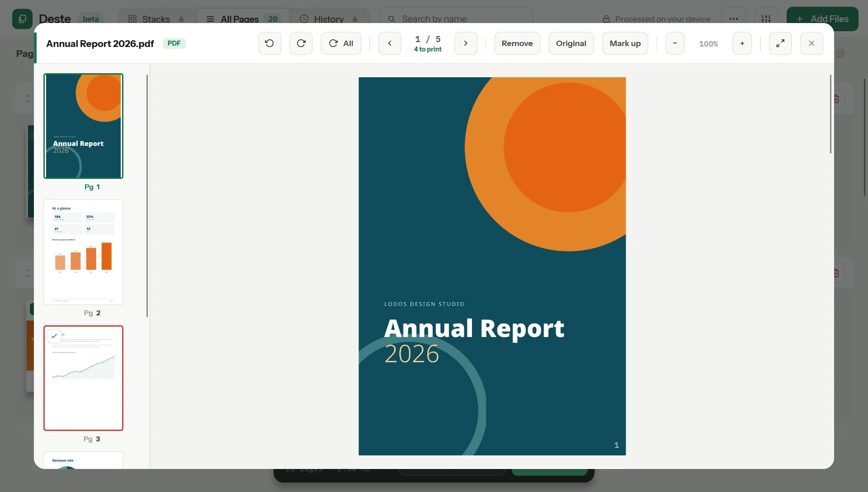Click the Add Files button

tap(822, 19)
